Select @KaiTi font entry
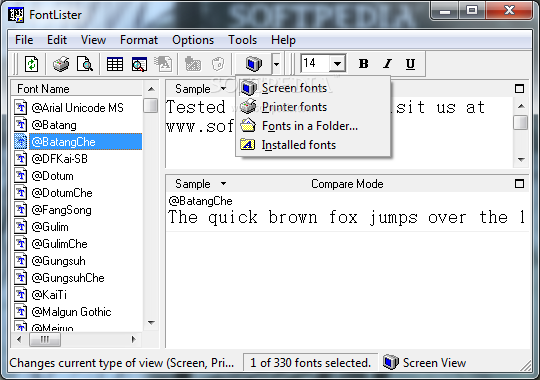 click(49, 295)
